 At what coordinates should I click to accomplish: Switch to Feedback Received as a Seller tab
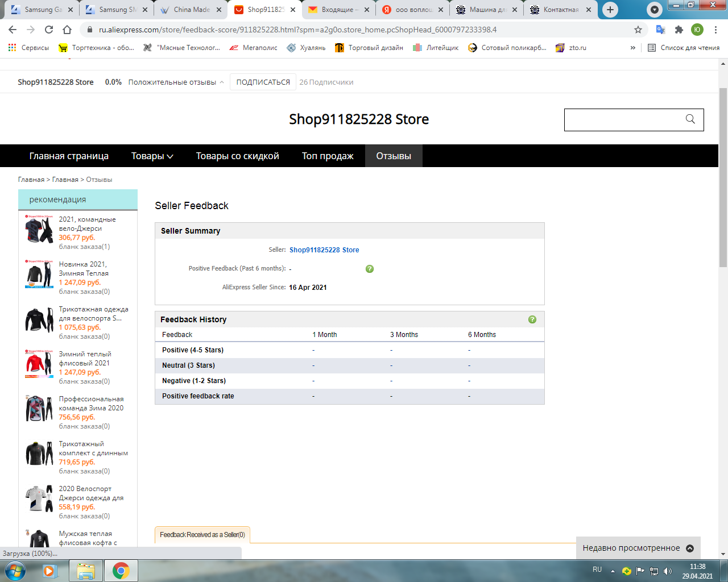click(202, 535)
